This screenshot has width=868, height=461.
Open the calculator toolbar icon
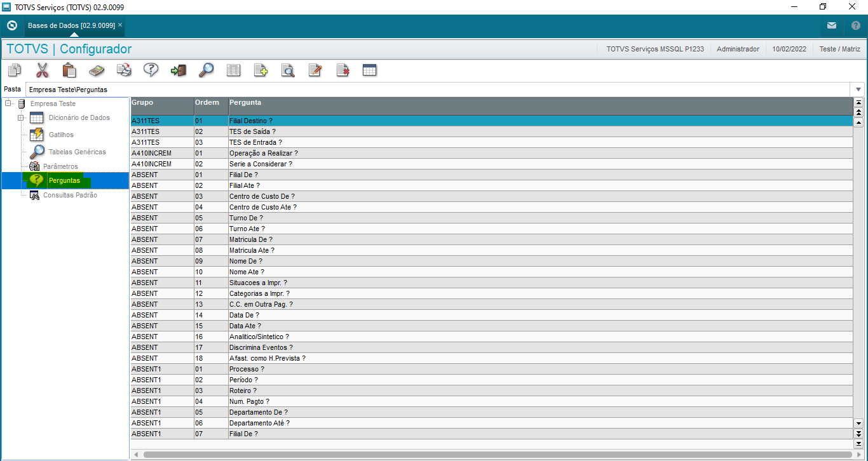(97, 70)
